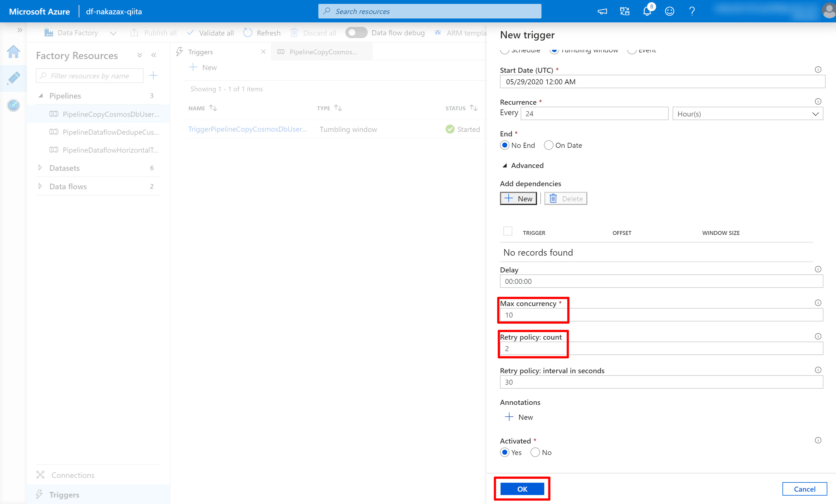Open the switch directory icon

pos(625,11)
